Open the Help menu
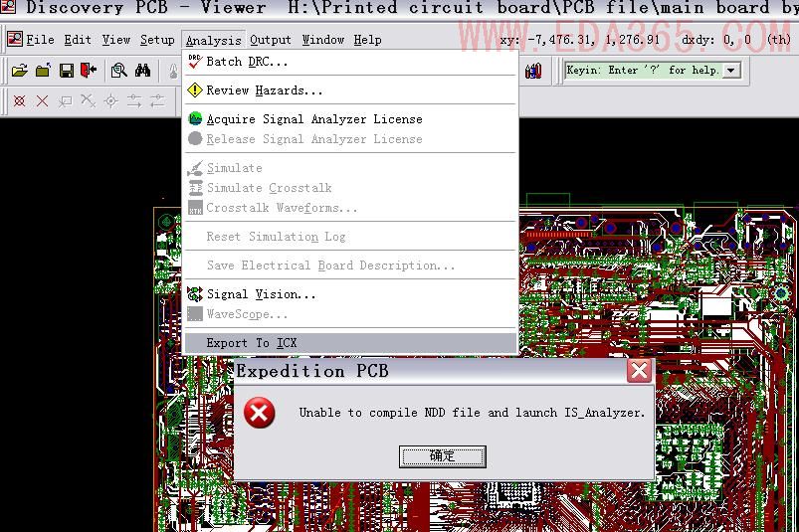799x532 pixels. tap(367, 40)
